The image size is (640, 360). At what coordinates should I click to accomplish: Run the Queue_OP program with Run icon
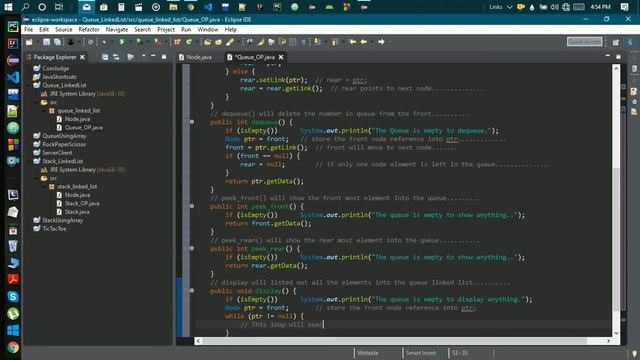122,42
